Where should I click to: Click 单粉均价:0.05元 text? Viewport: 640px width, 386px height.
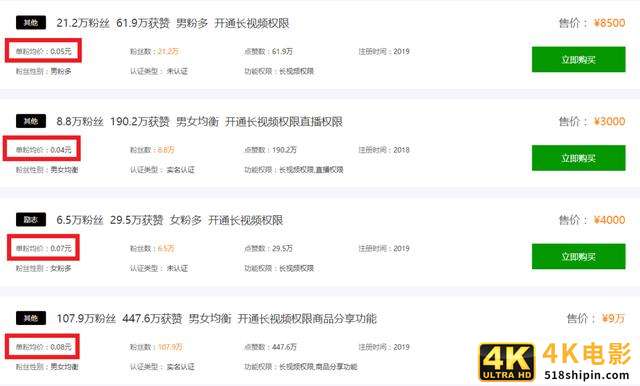tap(44, 51)
